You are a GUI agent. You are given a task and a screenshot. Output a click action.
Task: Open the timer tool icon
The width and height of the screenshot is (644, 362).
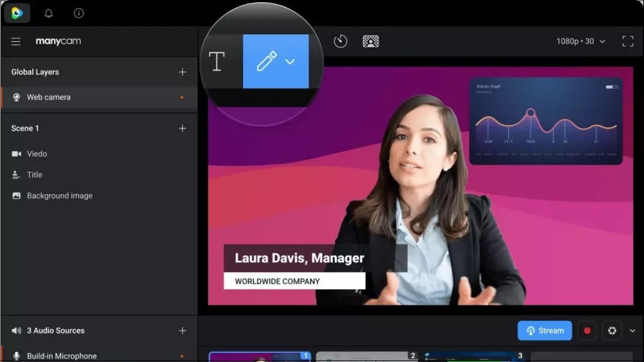(x=341, y=41)
